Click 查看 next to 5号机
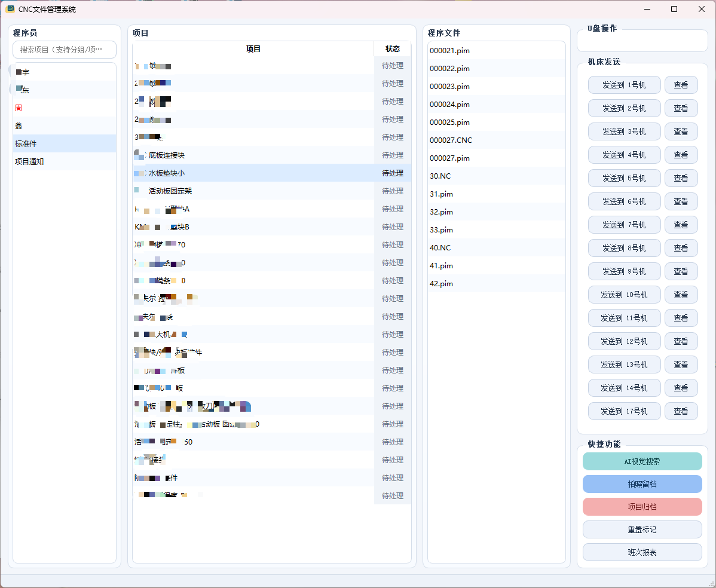Image resolution: width=716 pixels, height=588 pixels. point(681,178)
